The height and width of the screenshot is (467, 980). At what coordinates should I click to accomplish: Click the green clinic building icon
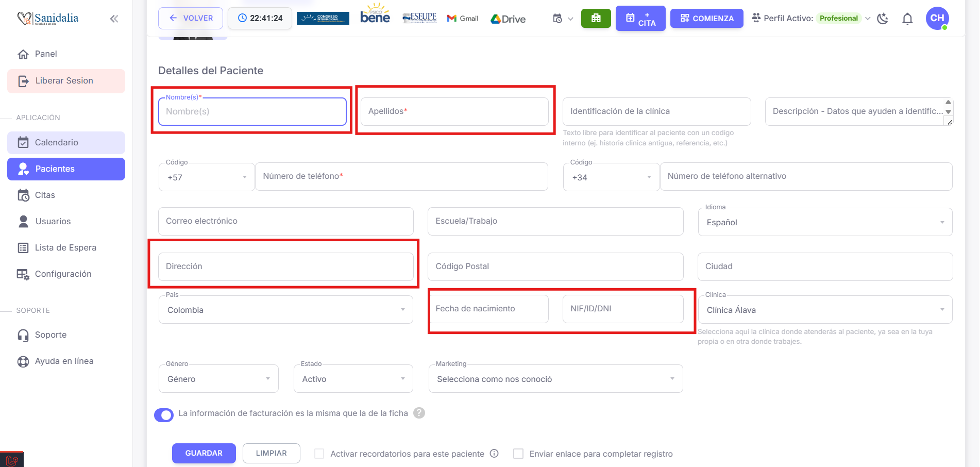[596, 19]
